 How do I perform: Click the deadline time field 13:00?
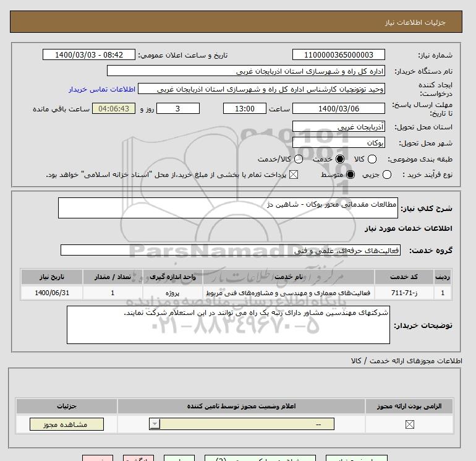(245, 108)
